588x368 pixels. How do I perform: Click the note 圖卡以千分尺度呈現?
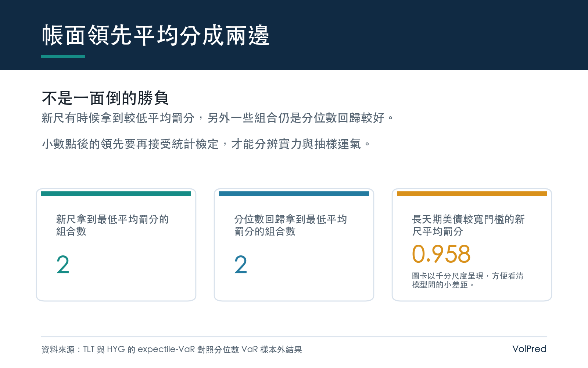click(468, 280)
